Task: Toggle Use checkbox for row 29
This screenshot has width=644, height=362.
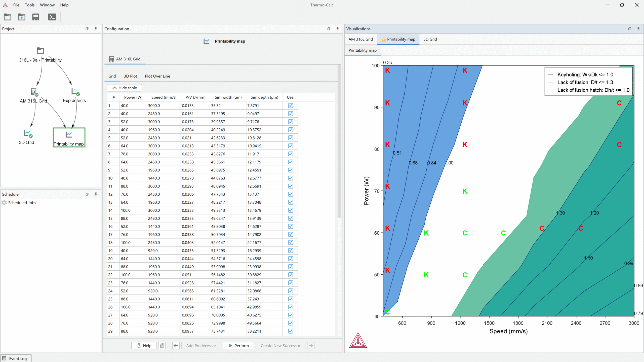Action: [291, 331]
